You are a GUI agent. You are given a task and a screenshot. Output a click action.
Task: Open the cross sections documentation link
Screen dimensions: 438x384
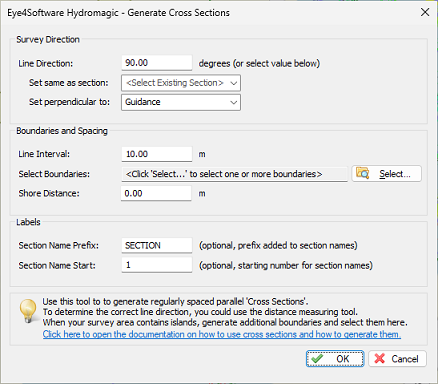pos(222,334)
